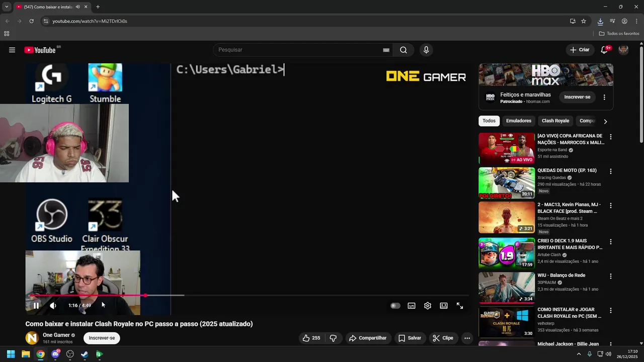Click Salvar button
The image size is (644, 362).
[410, 338]
